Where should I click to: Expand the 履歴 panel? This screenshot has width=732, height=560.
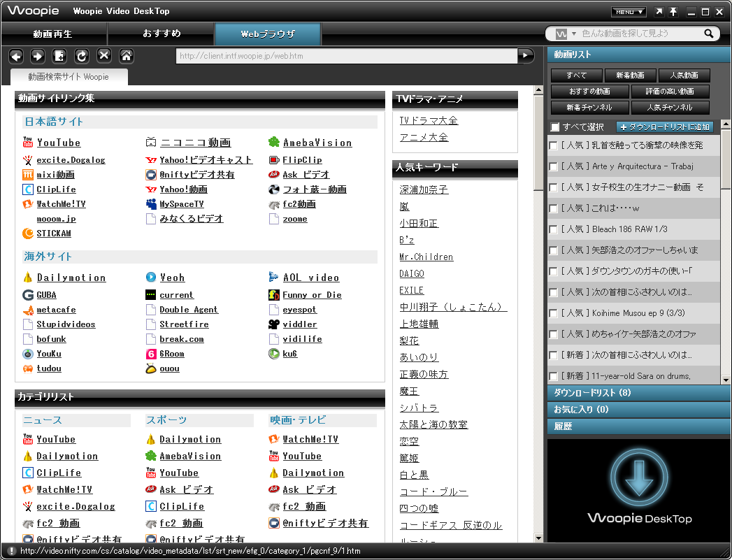pyautogui.click(x=638, y=426)
